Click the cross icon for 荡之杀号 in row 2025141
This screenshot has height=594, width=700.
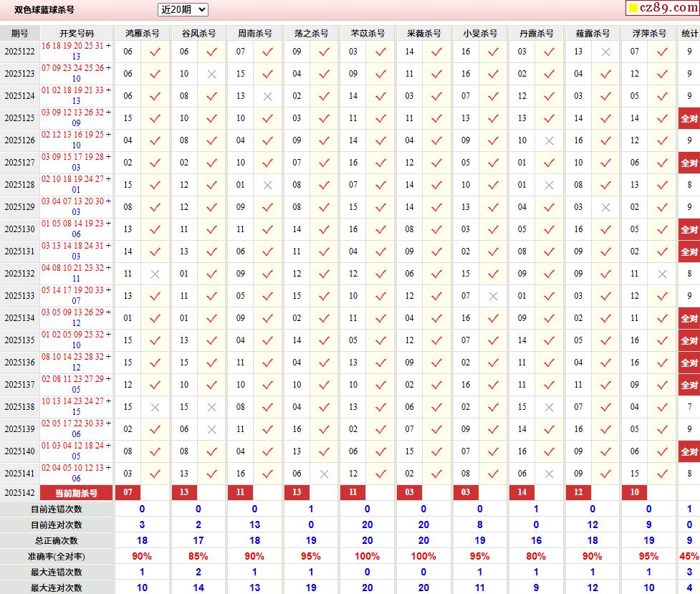tap(324, 474)
